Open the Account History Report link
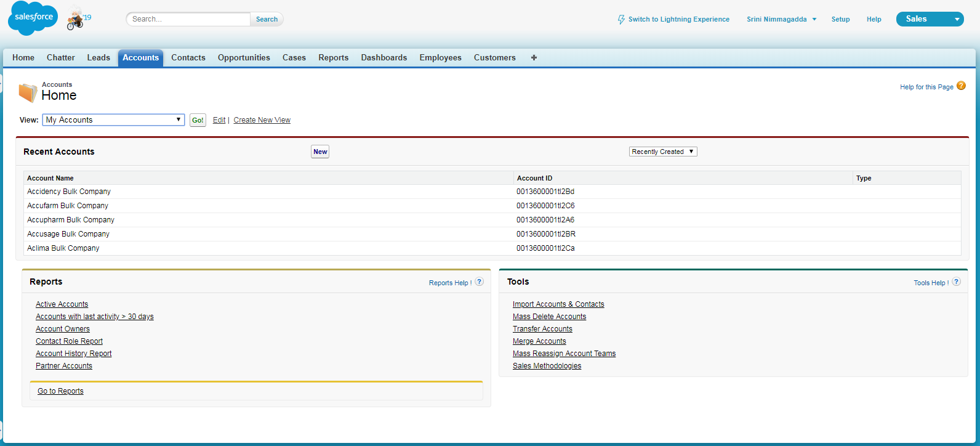 click(74, 354)
